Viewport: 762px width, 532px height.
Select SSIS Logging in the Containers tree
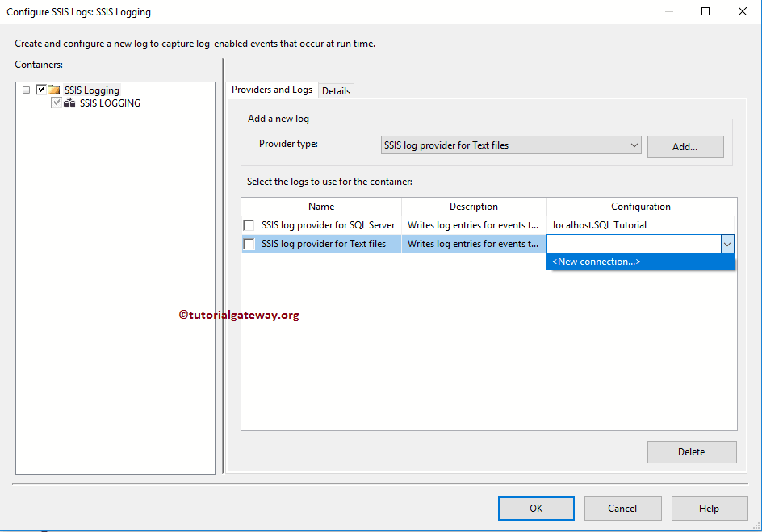[92, 90]
